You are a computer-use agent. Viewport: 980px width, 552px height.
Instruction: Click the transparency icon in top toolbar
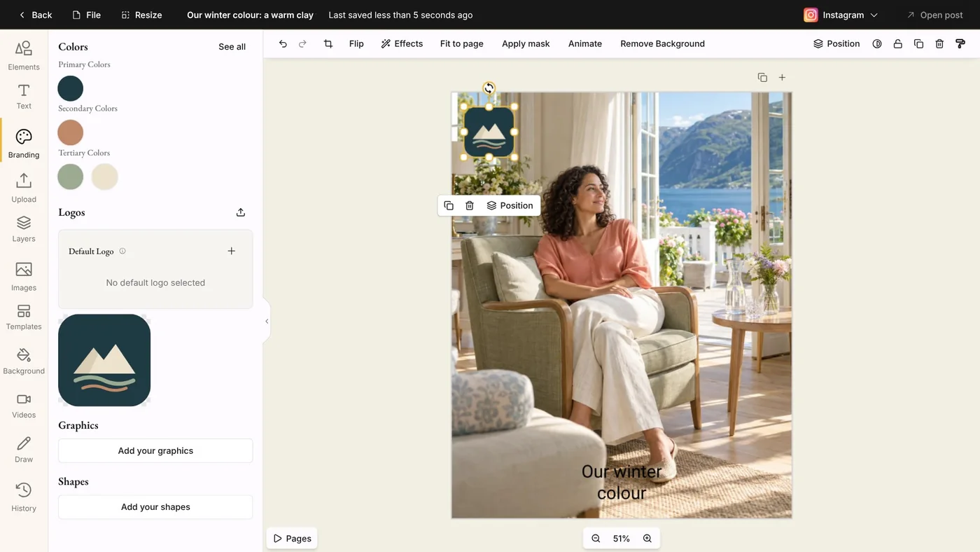877,43
